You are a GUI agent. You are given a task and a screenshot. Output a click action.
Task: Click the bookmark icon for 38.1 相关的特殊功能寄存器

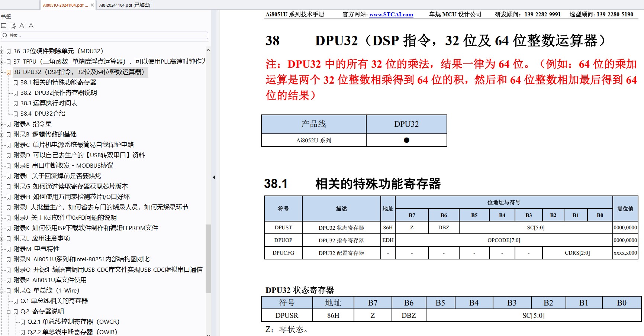click(16, 83)
